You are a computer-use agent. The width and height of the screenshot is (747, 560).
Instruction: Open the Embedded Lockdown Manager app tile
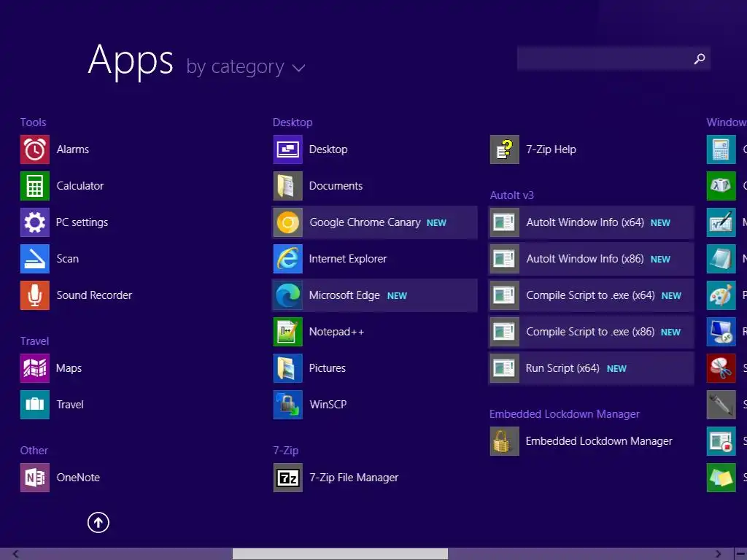(x=581, y=441)
